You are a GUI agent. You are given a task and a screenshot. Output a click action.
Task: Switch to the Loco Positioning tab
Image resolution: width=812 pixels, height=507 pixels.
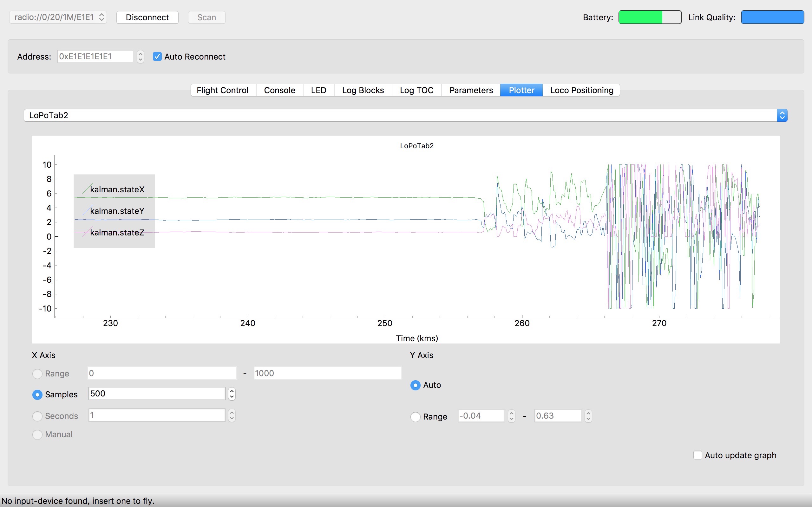tap(581, 90)
